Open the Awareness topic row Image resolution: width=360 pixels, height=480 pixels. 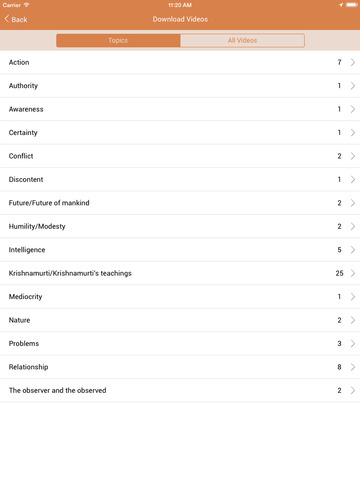(x=180, y=109)
